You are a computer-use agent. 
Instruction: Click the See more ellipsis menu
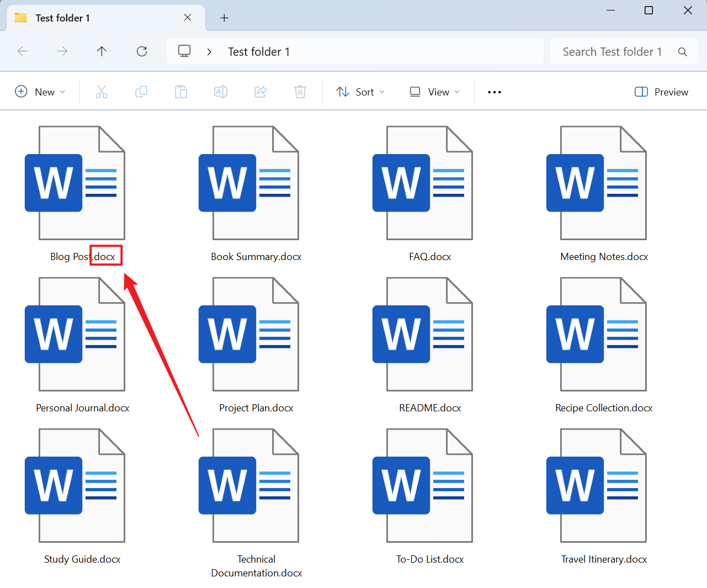coord(494,92)
